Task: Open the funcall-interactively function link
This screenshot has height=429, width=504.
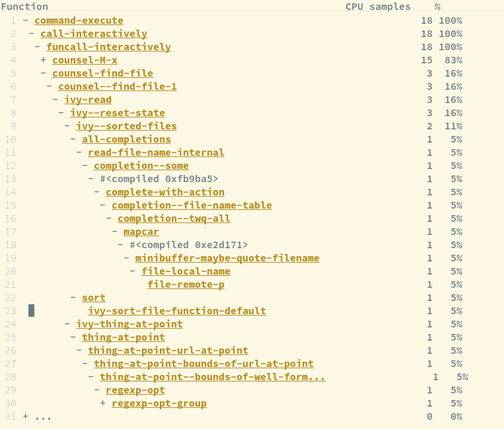Action: click(x=109, y=47)
